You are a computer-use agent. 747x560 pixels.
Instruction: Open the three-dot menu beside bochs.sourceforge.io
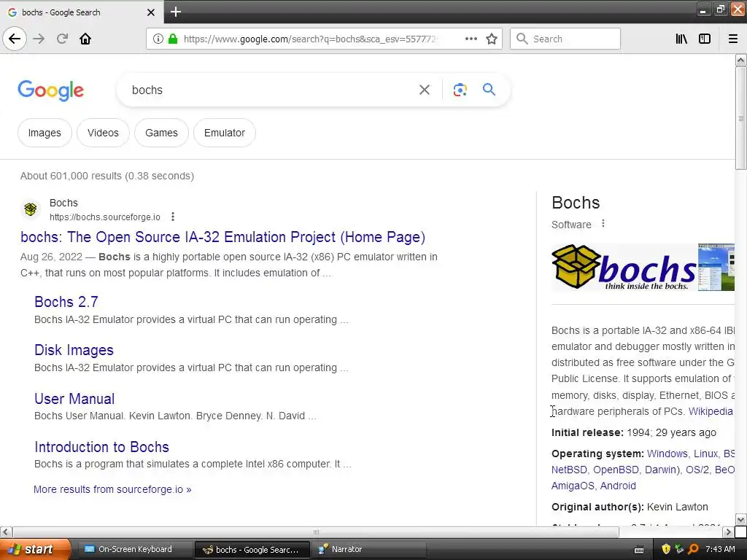tap(173, 217)
